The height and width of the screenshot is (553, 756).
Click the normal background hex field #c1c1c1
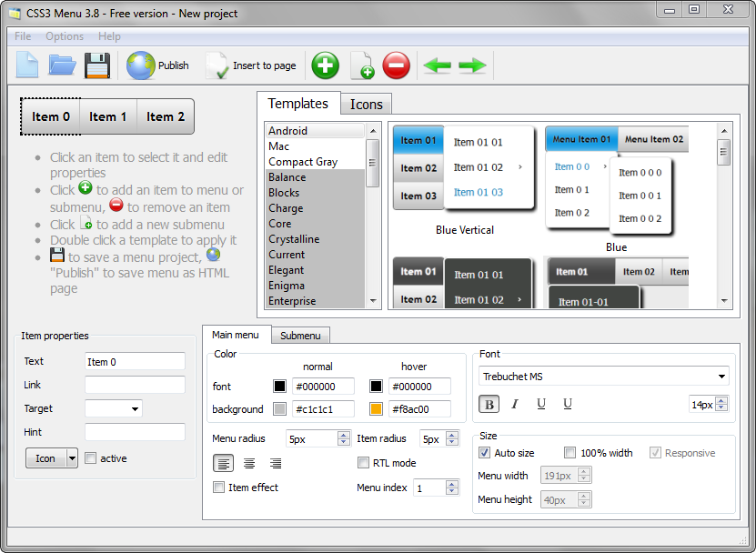[x=323, y=409]
